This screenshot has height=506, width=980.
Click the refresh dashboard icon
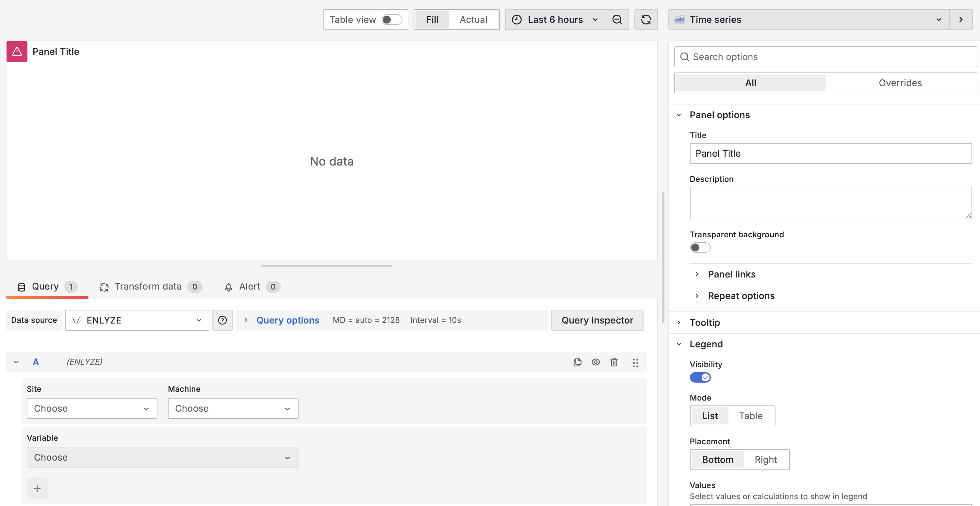pyautogui.click(x=645, y=20)
